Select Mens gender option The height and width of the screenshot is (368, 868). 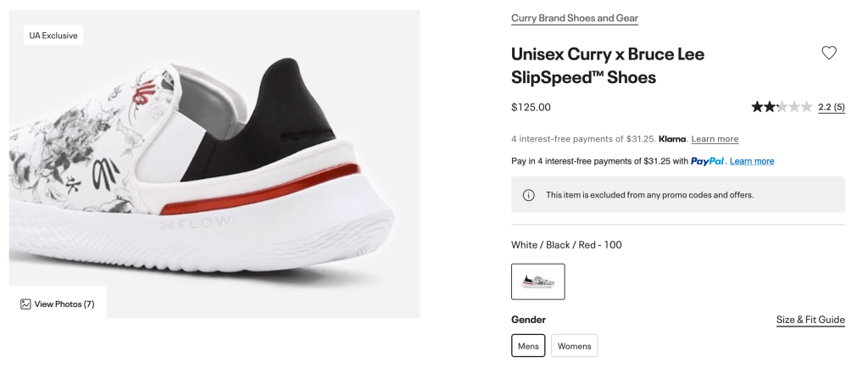click(x=528, y=346)
